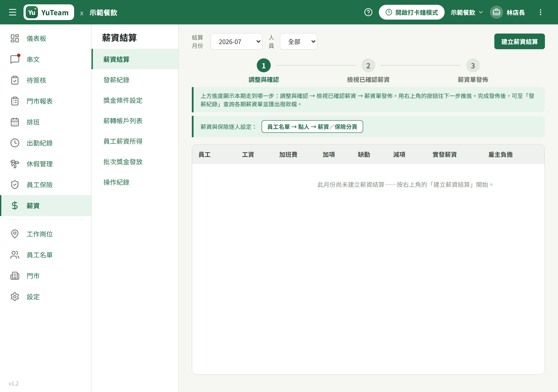
Task: Click the 實發薪資 column header
Action: click(x=444, y=154)
